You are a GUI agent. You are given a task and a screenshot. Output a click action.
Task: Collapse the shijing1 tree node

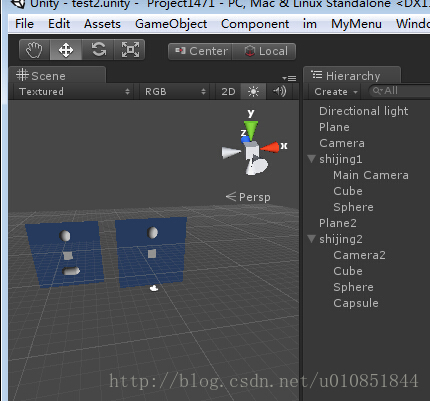(x=311, y=159)
